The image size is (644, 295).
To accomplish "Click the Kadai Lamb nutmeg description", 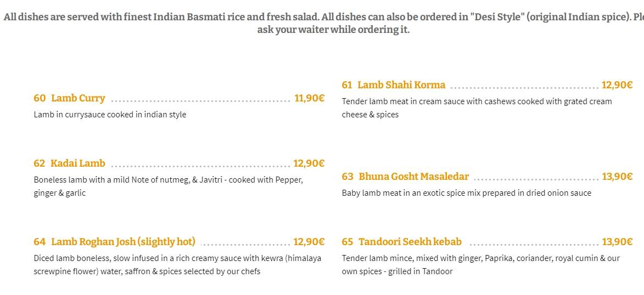I will (169, 186).
